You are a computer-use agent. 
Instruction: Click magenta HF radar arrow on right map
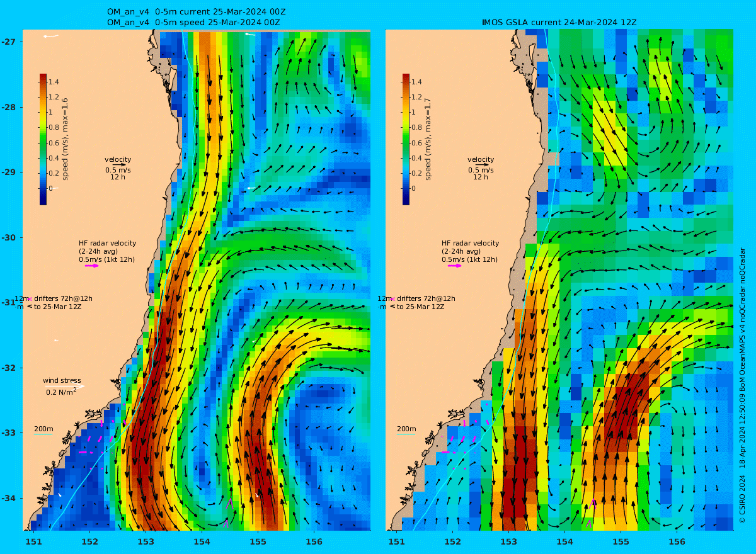tap(455, 266)
